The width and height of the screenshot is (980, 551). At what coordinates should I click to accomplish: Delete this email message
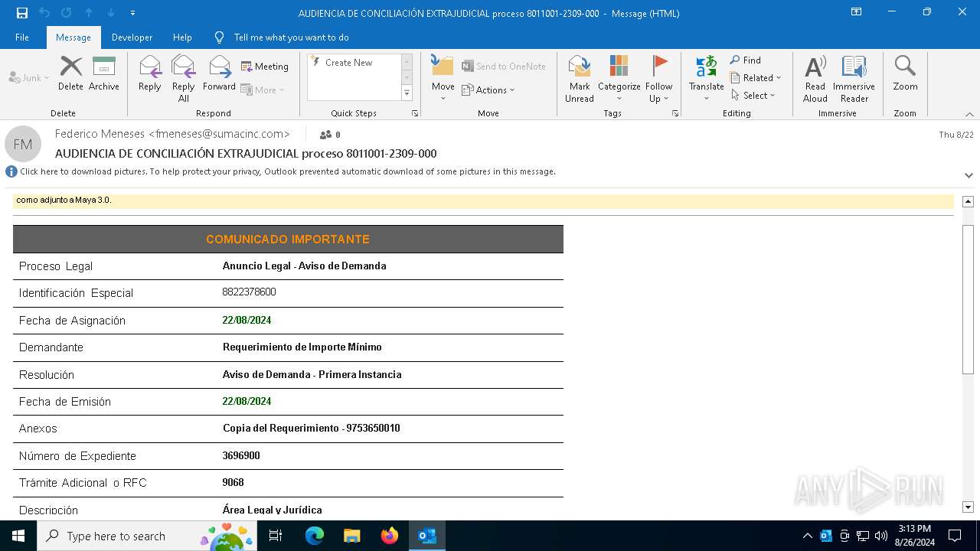[x=70, y=73]
